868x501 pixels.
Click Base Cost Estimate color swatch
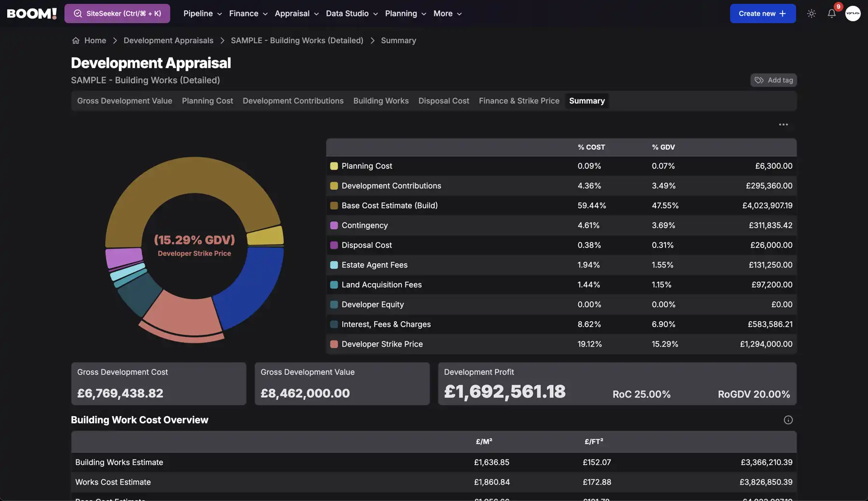(x=334, y=205)
